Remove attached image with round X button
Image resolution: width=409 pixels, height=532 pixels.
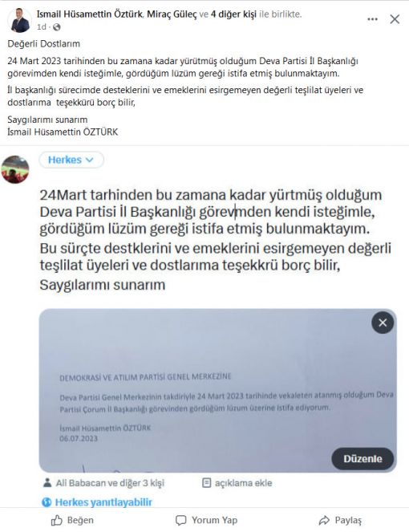[383, 323]
